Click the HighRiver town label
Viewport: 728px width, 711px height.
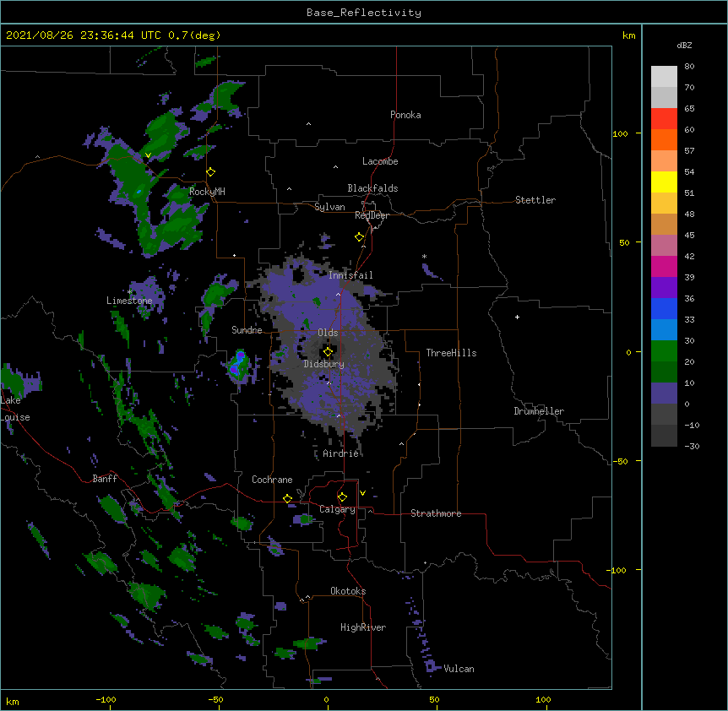point(363,627)
